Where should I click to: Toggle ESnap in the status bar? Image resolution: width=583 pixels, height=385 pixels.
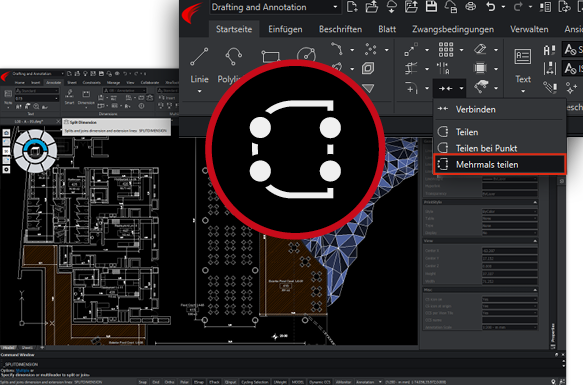click(x=199, y=382)
